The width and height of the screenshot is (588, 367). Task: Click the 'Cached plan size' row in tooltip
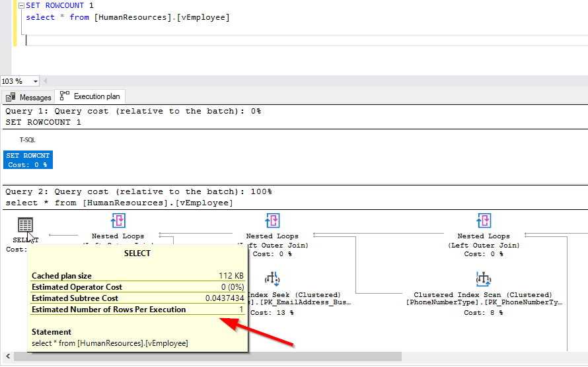137,276
